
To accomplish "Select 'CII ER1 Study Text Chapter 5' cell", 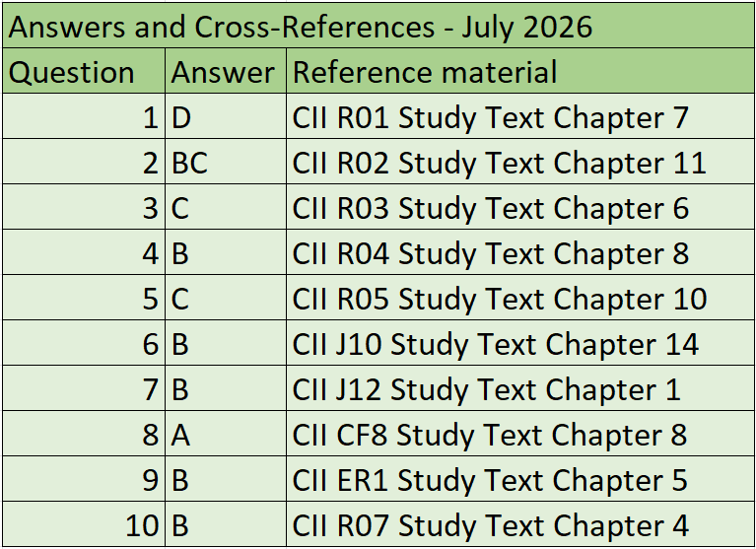I will point(520,479).
